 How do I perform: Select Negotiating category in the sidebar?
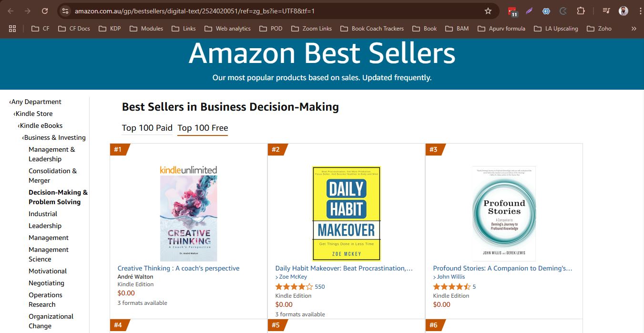46,283
